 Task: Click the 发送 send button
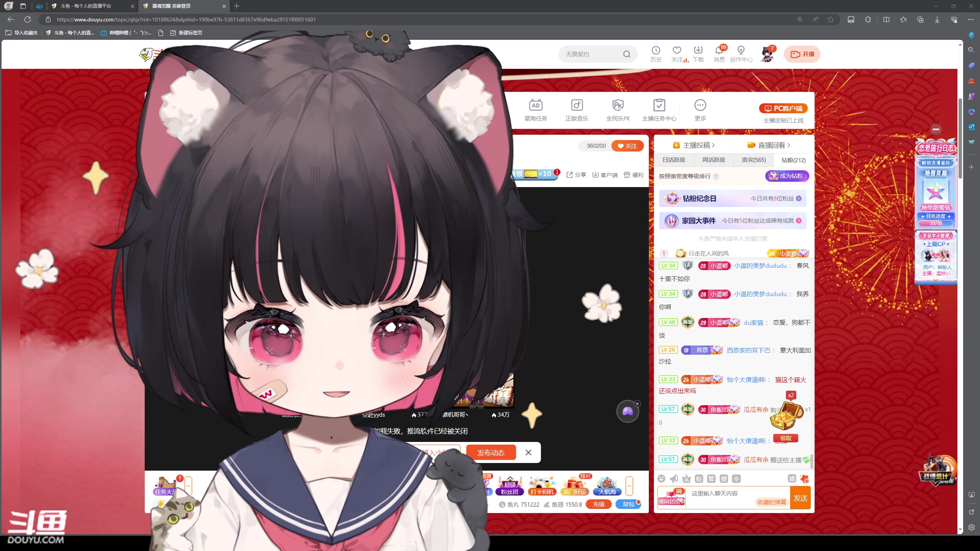pyautogui.click(x=800, y=498)
